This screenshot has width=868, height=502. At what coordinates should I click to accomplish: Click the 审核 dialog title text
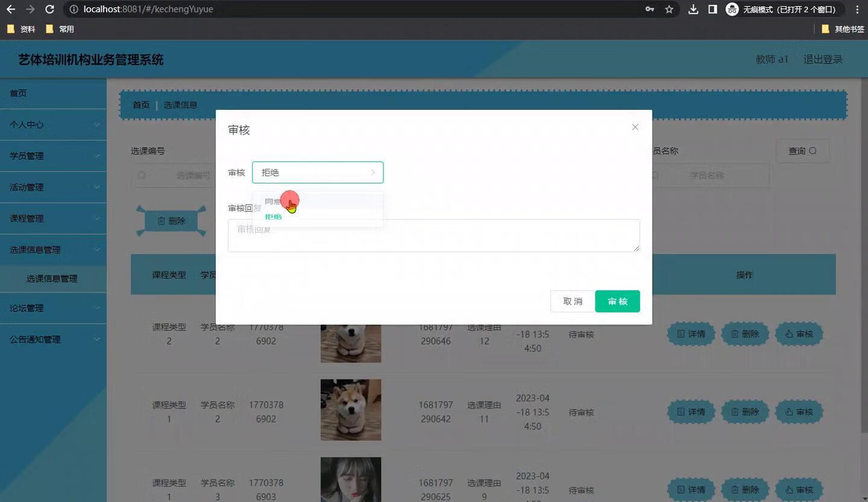[239, 130]
